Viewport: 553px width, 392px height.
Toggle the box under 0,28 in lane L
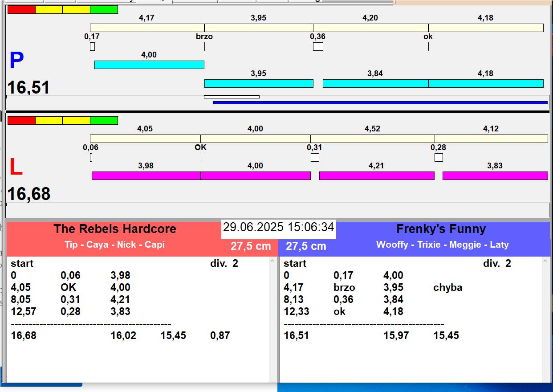coord(439,157)
